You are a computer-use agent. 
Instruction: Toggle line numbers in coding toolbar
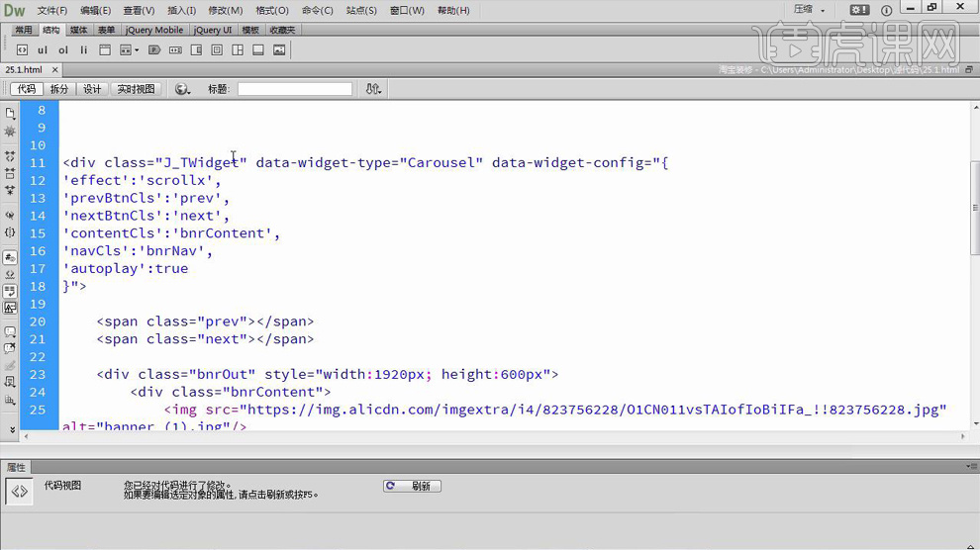pyautogui.click(x=10, y=257)
